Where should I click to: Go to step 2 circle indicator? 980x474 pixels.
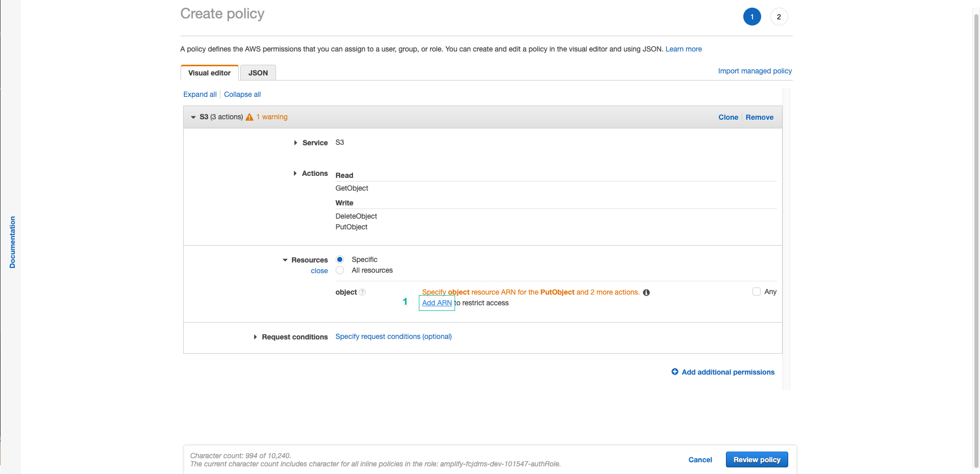(779, 17)
